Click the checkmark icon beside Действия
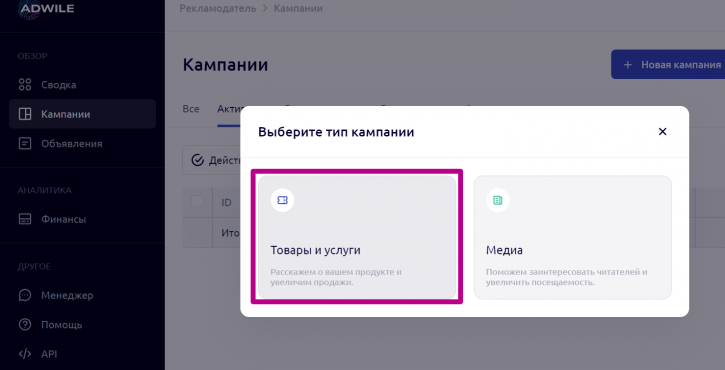The height and width of the screenshot is (370, 725). click(197, 160)
